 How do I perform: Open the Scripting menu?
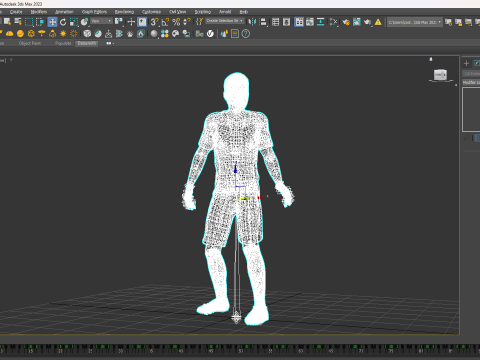click(x=203, y=12)
